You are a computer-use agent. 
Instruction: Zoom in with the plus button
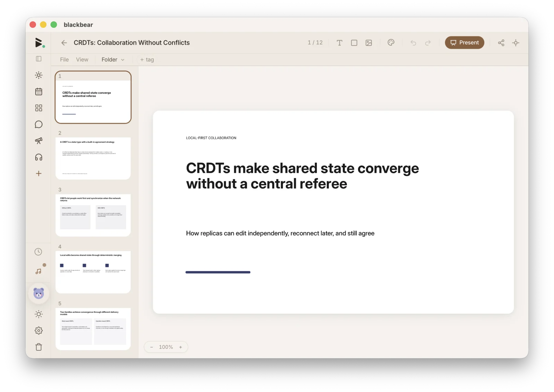[x=180, y=347]
